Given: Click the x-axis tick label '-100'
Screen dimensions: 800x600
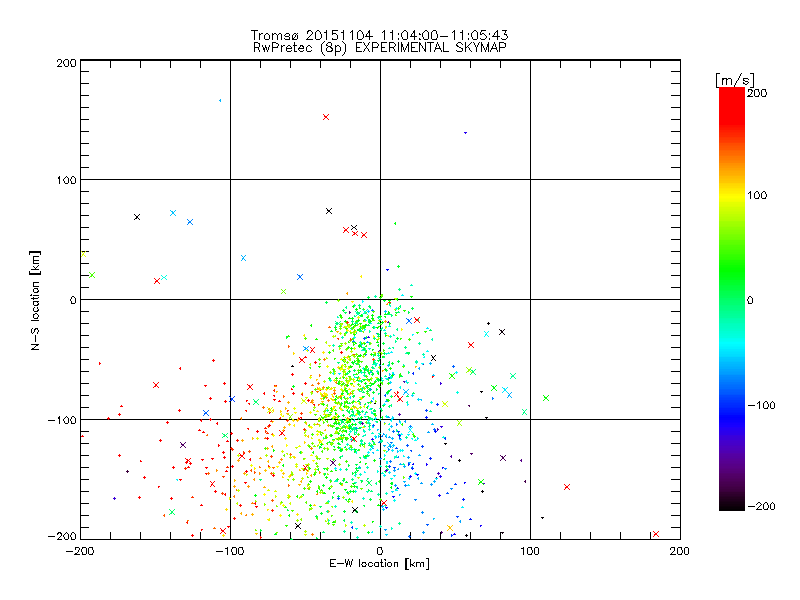Looking at the screenshot, I should coord(230,551).
